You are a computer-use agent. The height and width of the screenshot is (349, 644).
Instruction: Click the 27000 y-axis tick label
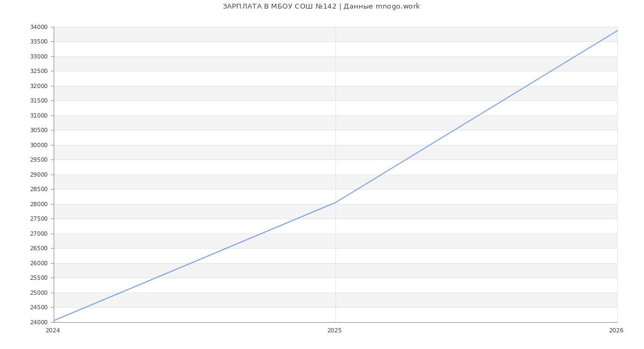tap(39, 234)
